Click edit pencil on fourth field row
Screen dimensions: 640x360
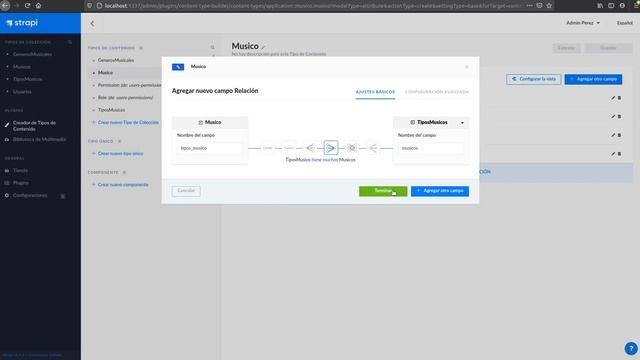(613, 154)
